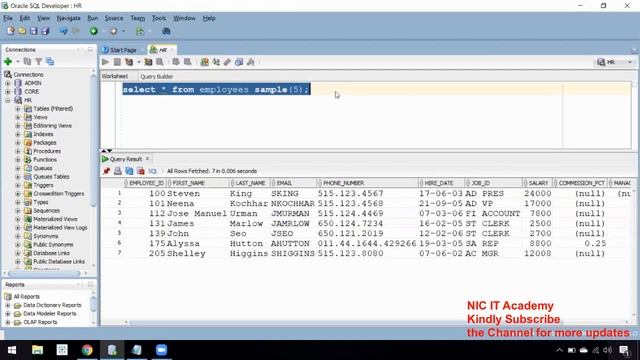The height and width of the screenshot is (360, 640).
Task: Open the Tools menu
Action: [x=159, y=18]
